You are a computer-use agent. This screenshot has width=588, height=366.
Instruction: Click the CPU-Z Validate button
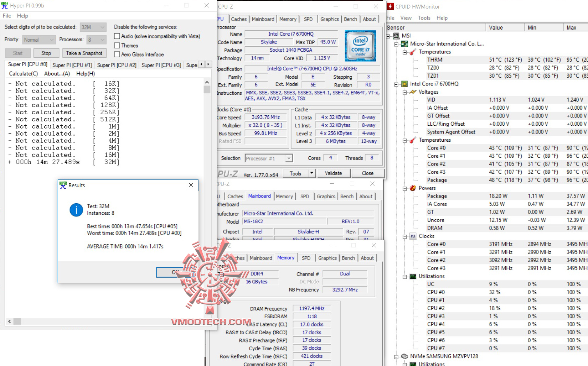coord(334,173)
